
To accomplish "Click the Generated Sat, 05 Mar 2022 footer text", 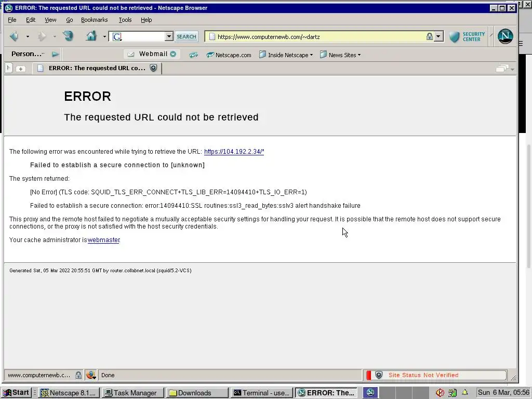I will point(100,270).
